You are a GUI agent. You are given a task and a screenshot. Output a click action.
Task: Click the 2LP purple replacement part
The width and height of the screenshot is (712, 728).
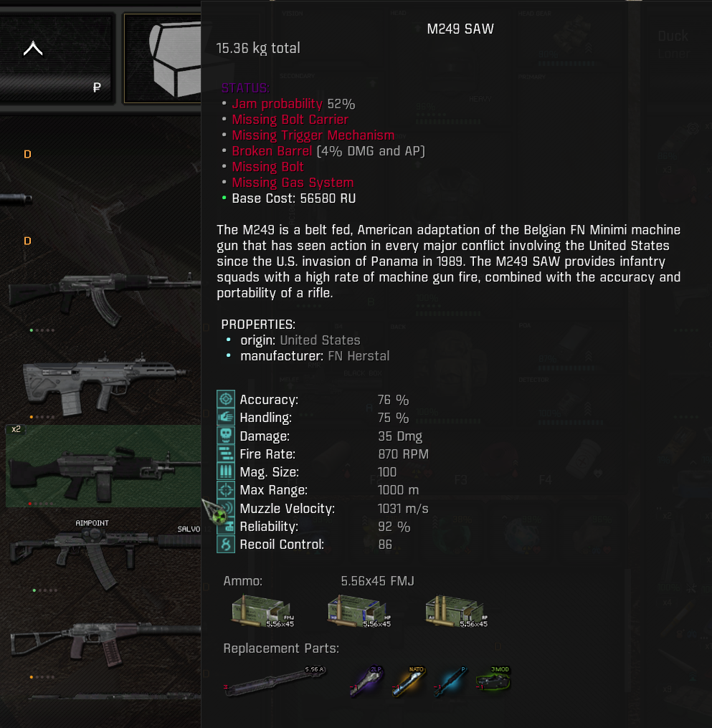(x=366, y=681)
